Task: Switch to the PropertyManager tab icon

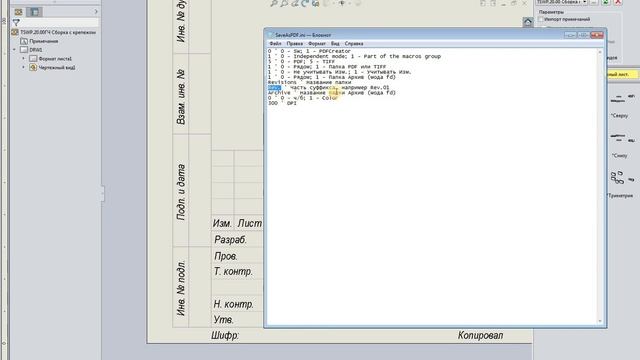Action: 35,12
